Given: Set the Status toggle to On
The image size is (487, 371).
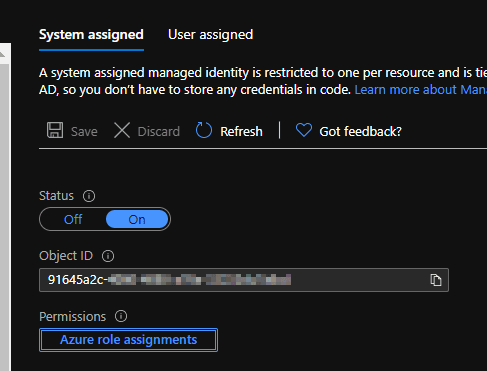Looking at the screenshot, I should click(137, 219).
